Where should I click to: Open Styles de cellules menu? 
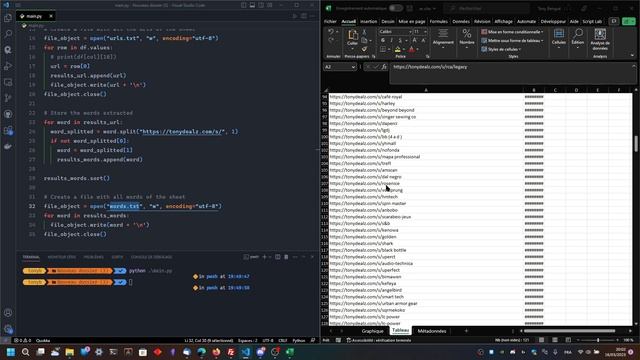501,49
